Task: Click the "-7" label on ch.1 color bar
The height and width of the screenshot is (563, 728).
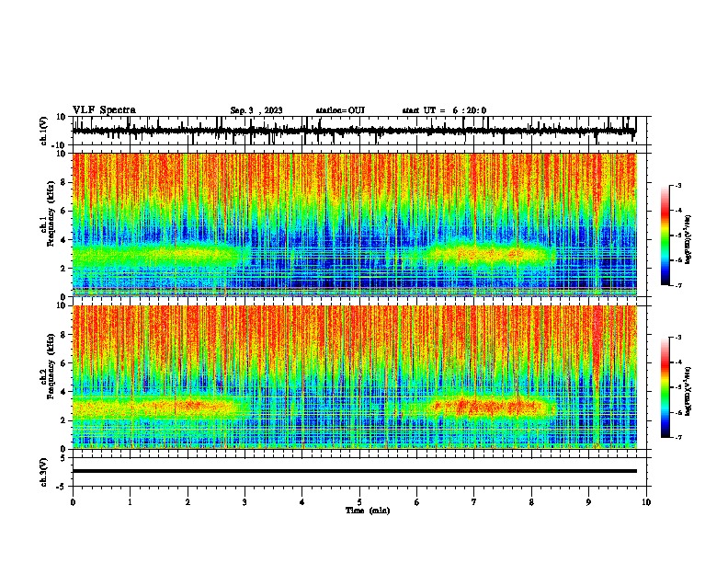Action: click(677, 285)
